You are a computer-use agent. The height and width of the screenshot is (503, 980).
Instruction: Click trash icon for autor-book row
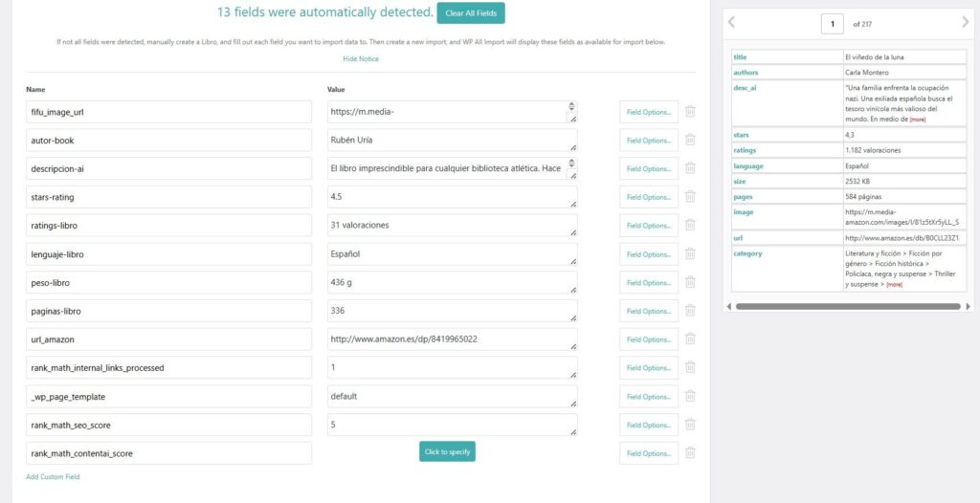[x=690, y=141]
